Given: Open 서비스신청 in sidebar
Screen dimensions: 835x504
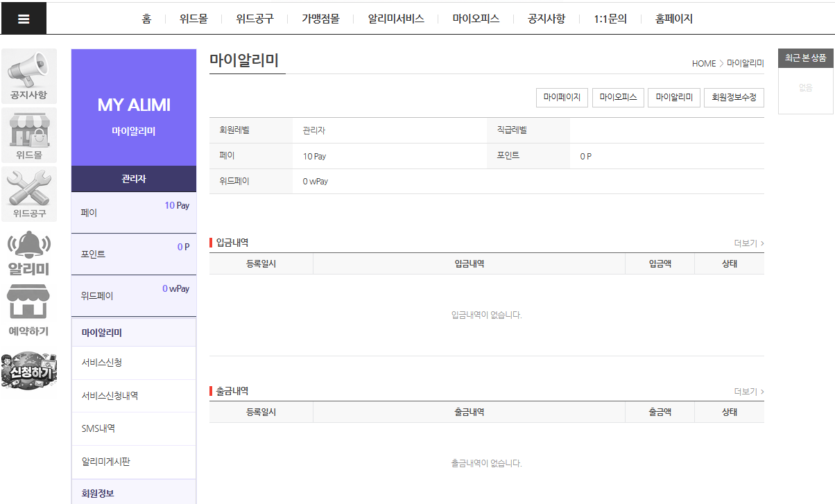Looking at the screenshot, I should (x=102, y=363).
